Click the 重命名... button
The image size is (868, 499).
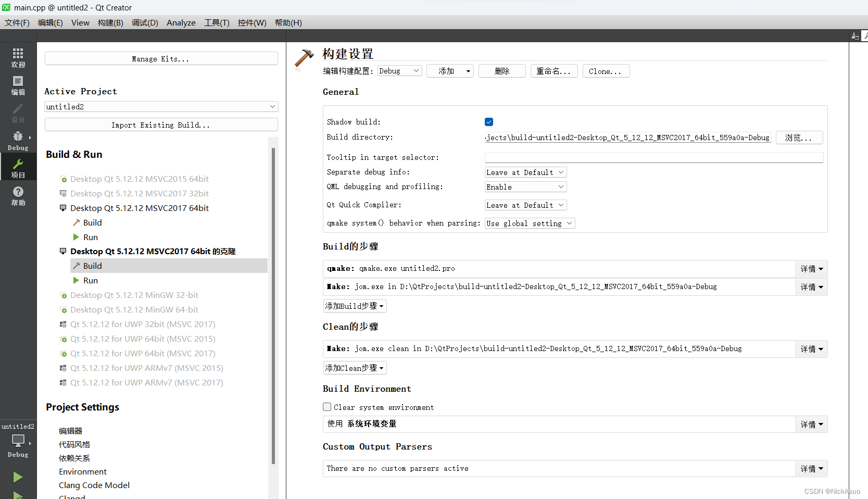click(x=554, y=71)
